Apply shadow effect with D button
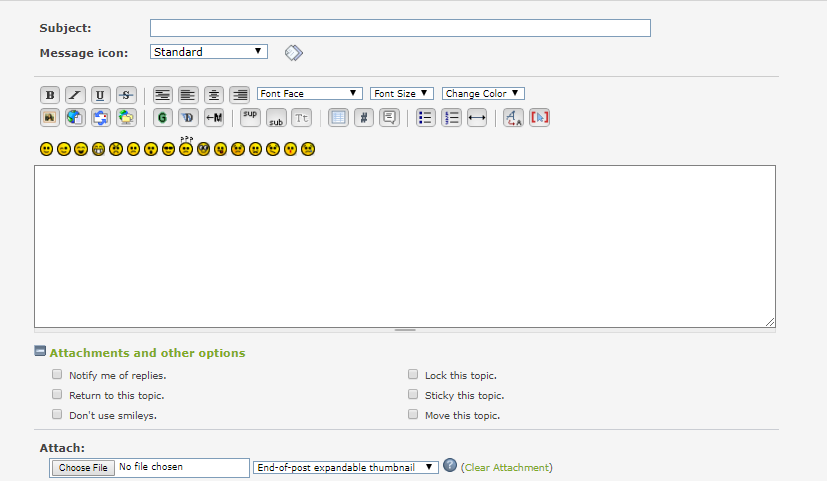Viewport: 827px width, 481px height. [188, 118]
